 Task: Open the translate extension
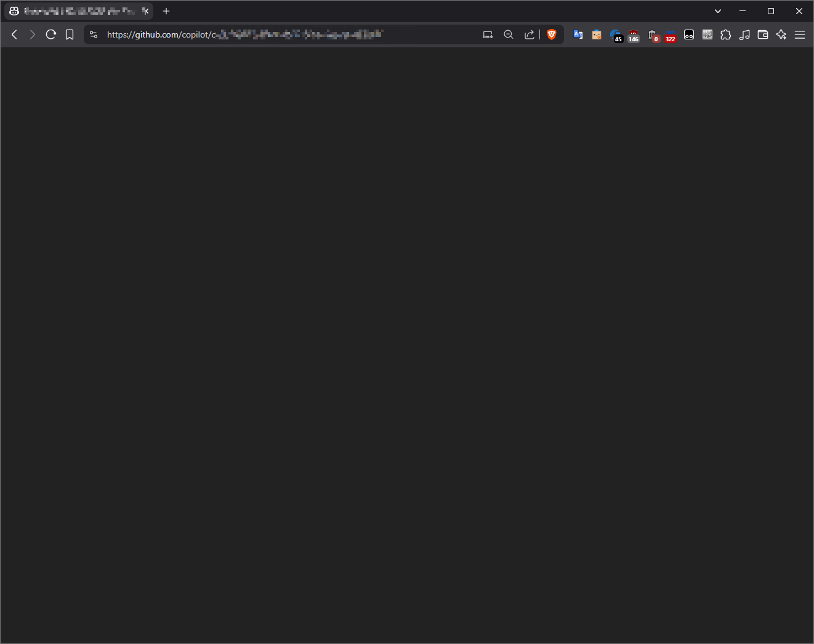coord(578,34)
